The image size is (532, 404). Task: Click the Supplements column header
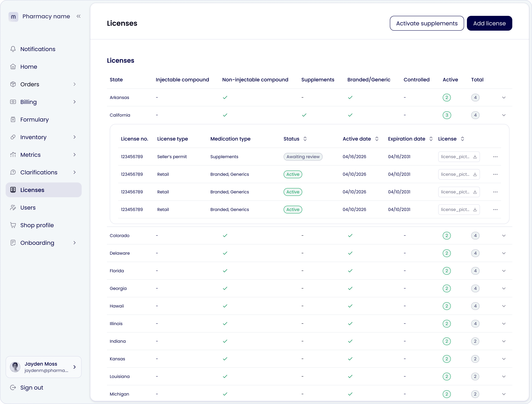tap(318, 80)
